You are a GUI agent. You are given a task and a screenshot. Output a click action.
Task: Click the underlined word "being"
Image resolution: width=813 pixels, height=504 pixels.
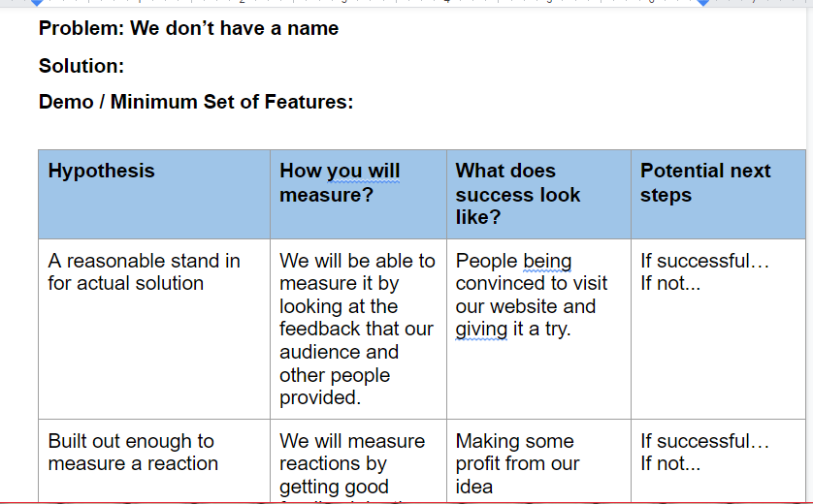(x=547, y=261)
